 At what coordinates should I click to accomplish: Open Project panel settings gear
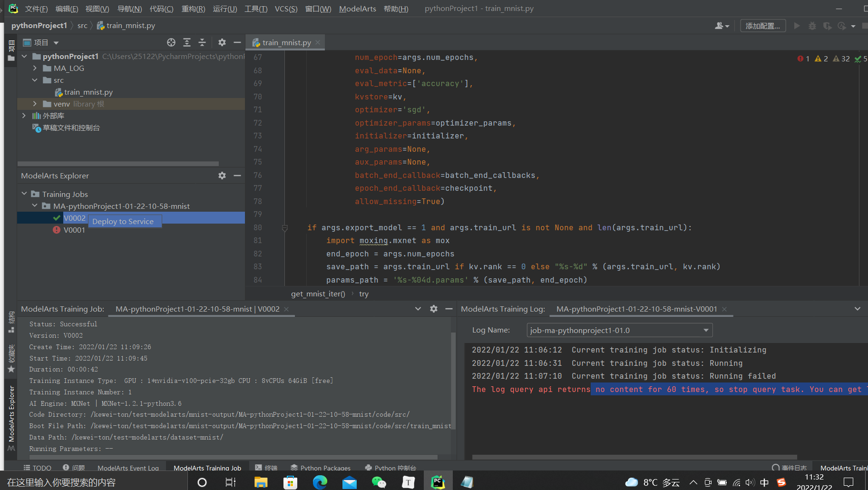(x=222, y=42)
